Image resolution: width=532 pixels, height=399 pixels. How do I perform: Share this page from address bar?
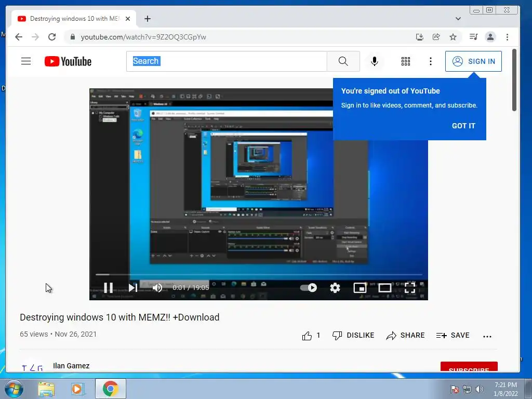coord(436,37)
